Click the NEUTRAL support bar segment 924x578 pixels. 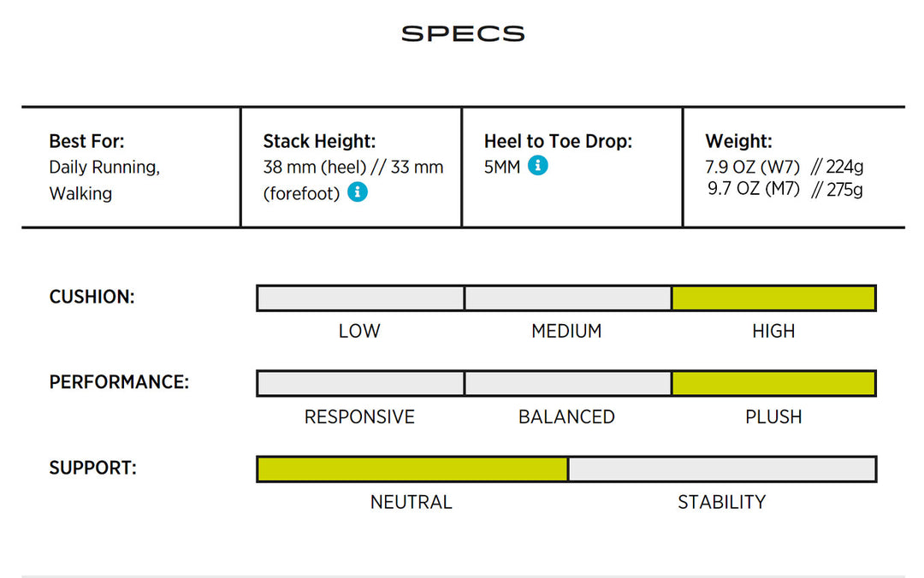click(412, 469)
